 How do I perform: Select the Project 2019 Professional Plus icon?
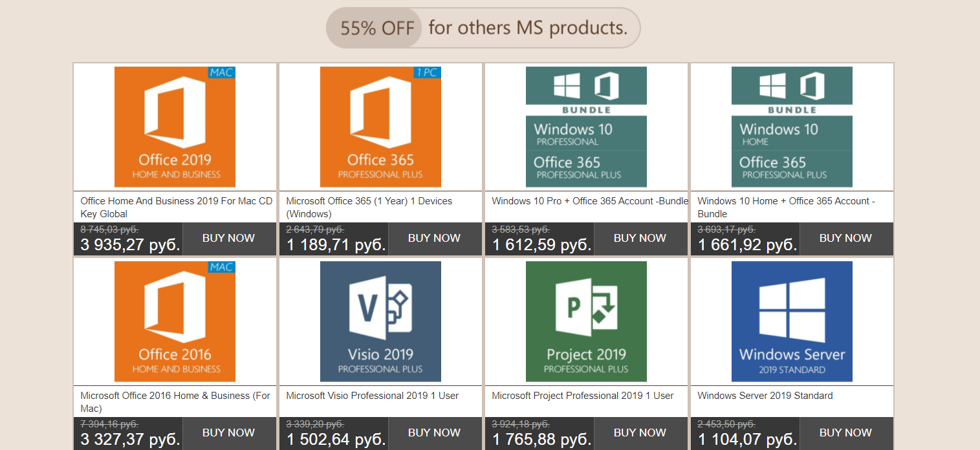point(586,321)
